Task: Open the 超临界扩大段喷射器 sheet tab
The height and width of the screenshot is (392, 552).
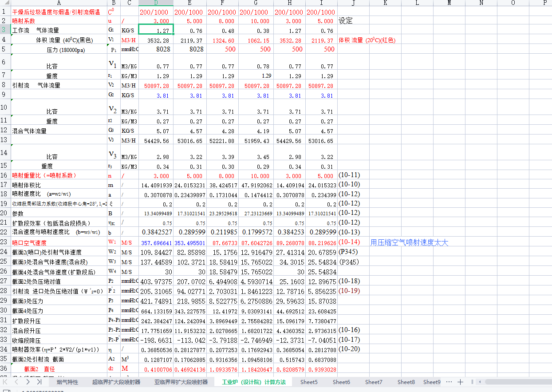Action: 116,382
